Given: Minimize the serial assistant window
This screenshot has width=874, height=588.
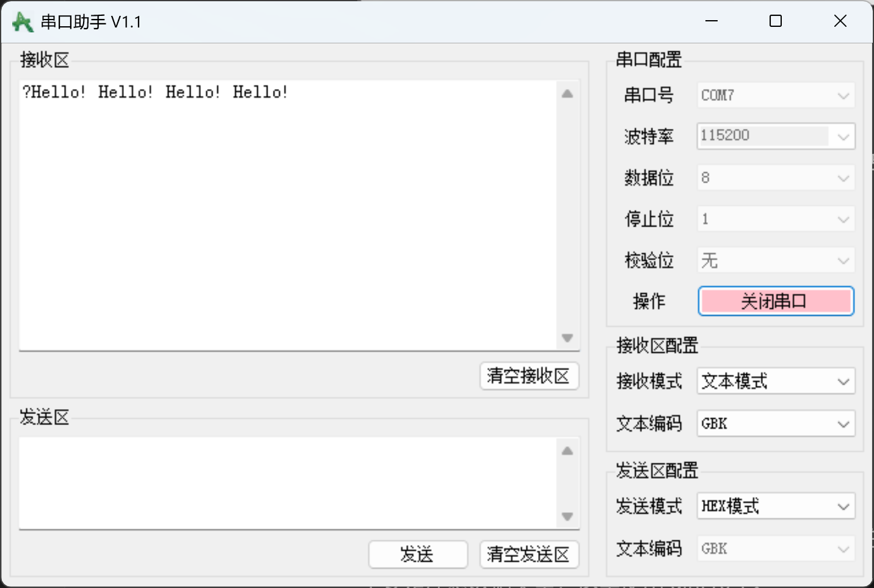Looking at the screenshot, I should (712, 21).
